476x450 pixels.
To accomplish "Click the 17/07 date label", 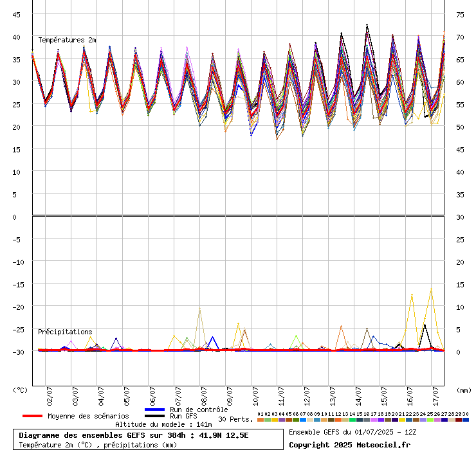I will coord(435,396).
